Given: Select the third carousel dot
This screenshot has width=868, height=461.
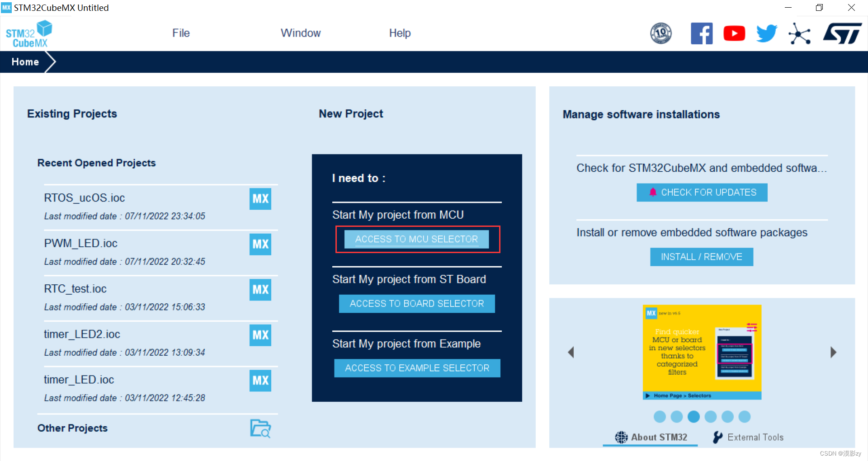Looking at the screenshot, I should pyautogui.click(x=693, y=417).
